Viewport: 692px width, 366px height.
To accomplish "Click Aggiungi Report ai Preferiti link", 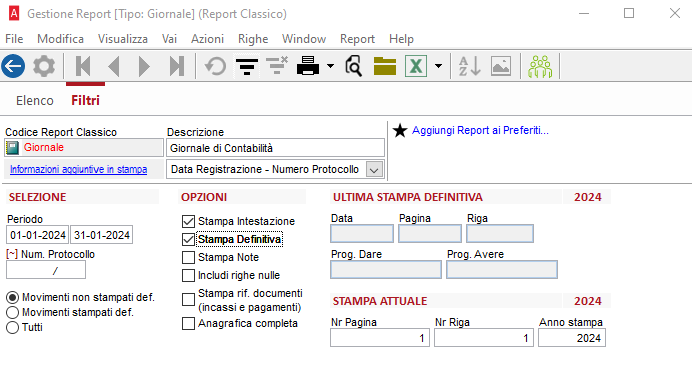I will 480,131.
